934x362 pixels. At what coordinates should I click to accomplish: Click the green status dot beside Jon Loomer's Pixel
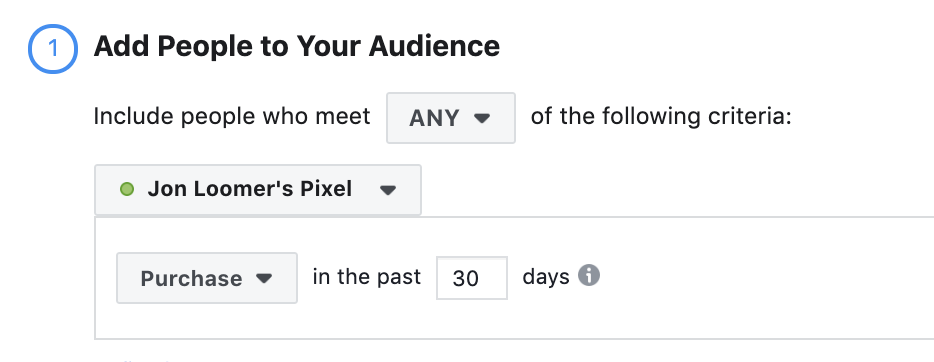click(127, 189)
